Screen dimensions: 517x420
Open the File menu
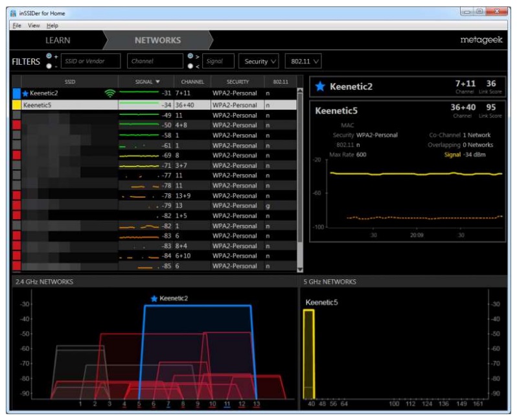point(17,25)
